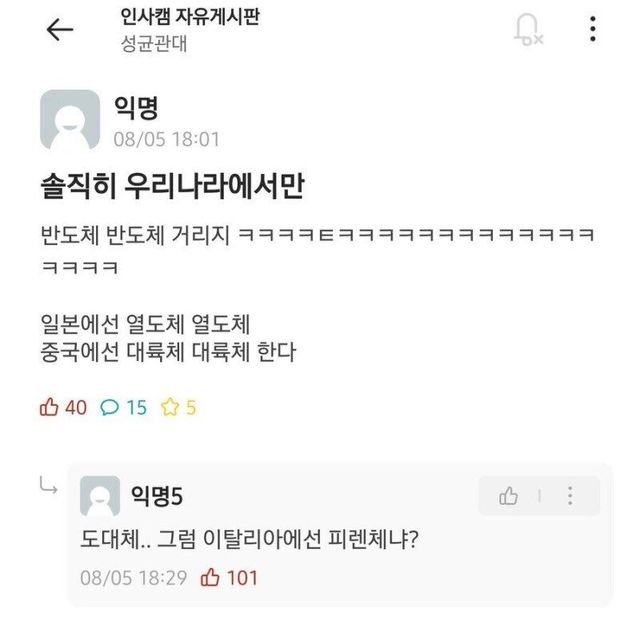Scrap the post with star icon
Viewport: 640px width, 618px height.
pyautogui.click(x=170, y=407)
